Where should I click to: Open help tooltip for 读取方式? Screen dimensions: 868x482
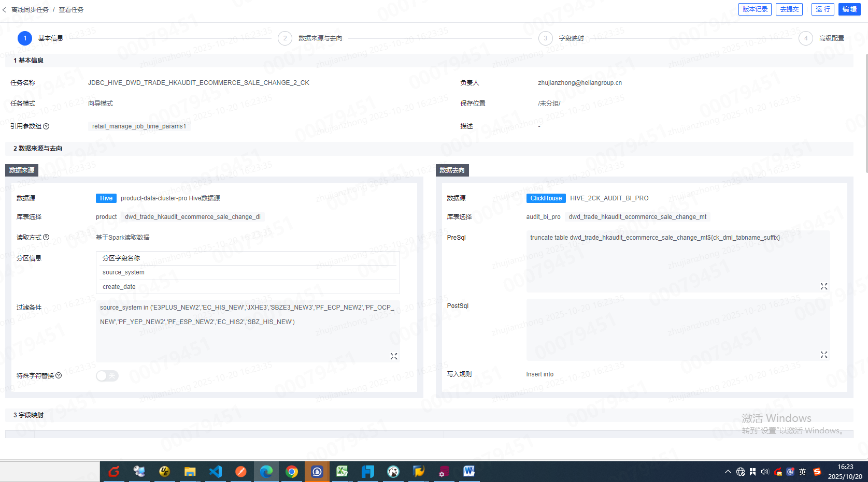pyautogui.click(x=46, y=238)
